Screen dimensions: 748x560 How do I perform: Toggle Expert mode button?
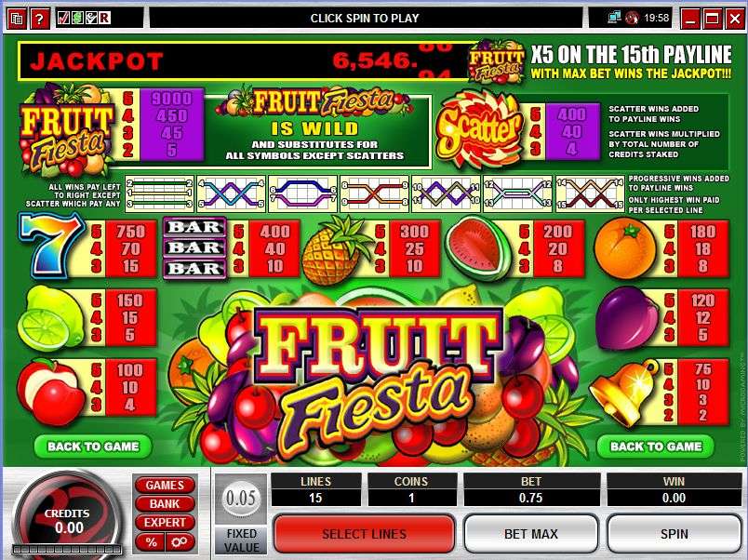point(165,523)
